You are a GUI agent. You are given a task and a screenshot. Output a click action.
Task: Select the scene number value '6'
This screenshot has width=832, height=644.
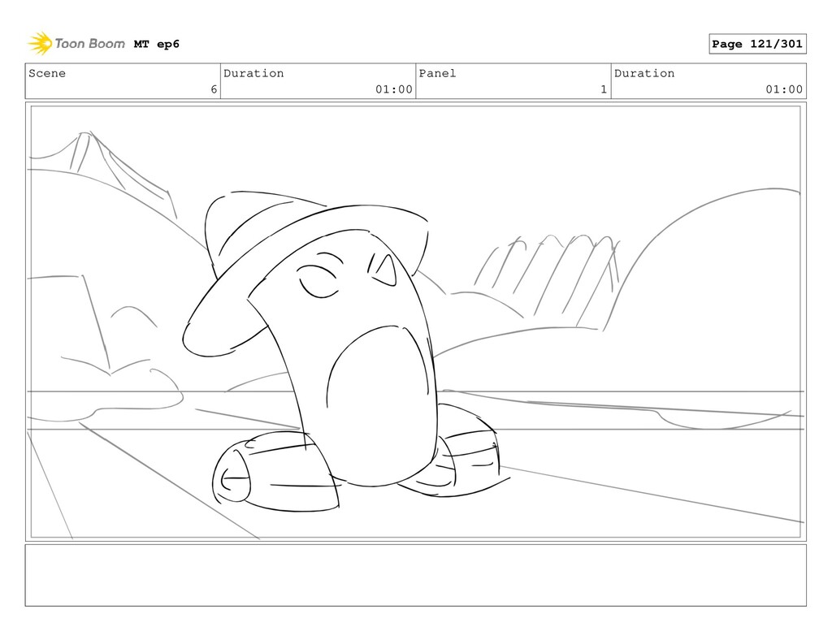(214, 89)
